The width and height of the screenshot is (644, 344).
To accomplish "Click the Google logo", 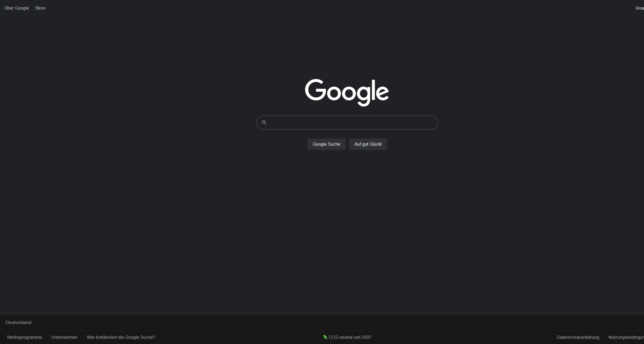I will 347,92.
